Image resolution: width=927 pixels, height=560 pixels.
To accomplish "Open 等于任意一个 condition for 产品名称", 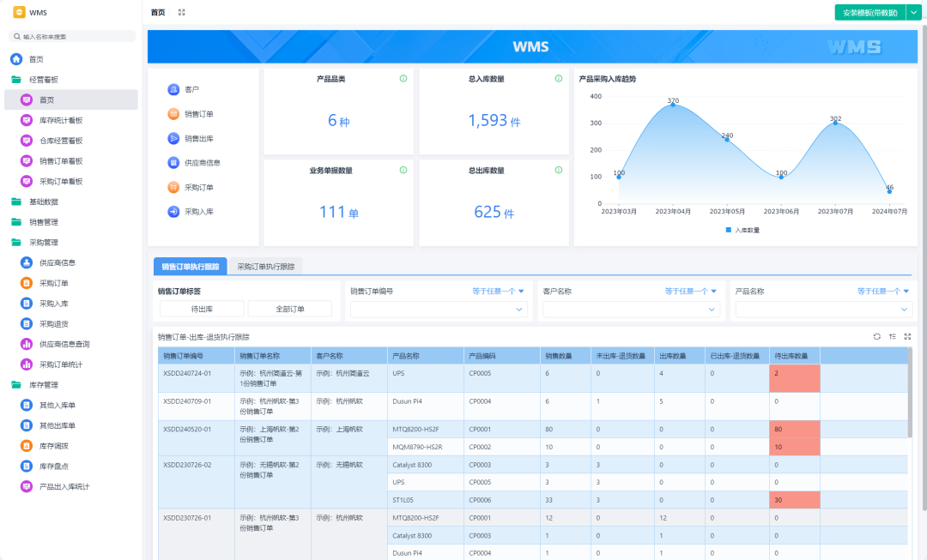I will [882, 291].
